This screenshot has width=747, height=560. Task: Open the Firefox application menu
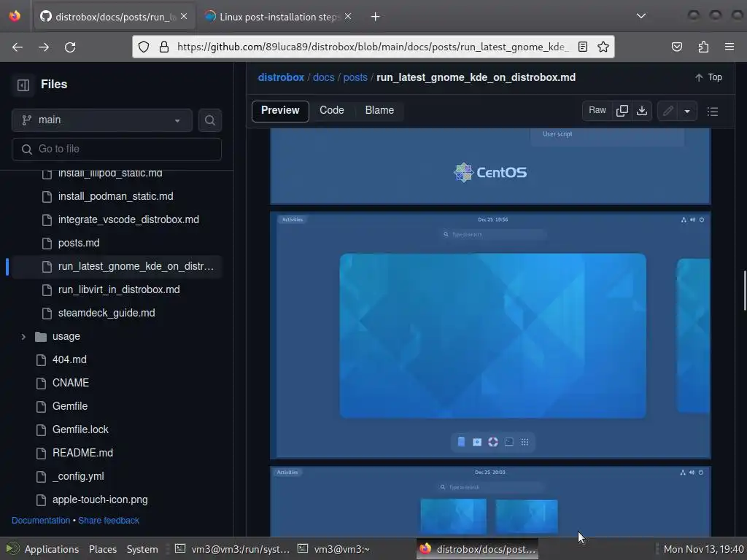(x=729, y=47)
